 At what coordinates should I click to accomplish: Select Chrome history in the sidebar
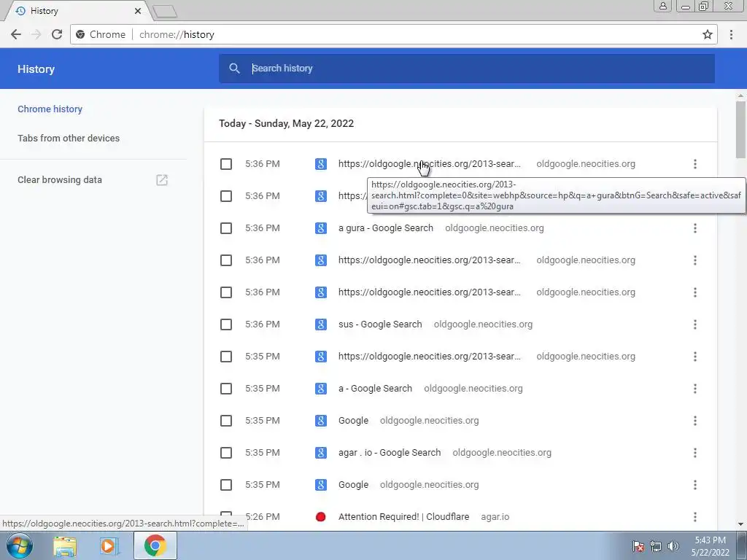[50, 109]
